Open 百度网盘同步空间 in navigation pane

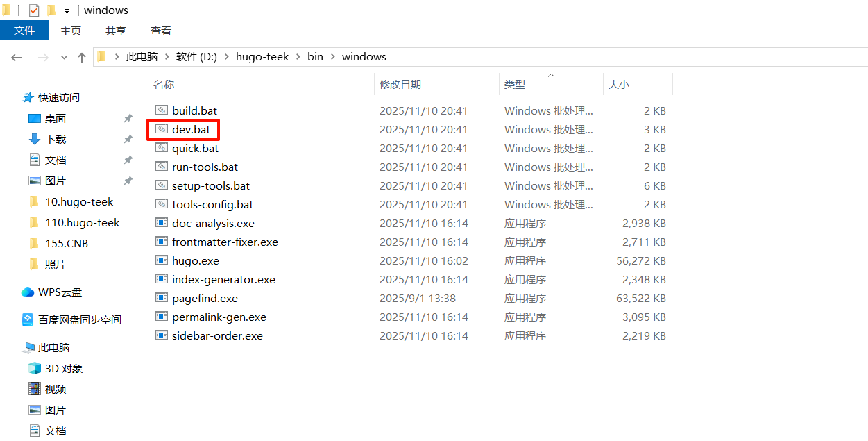coord(79,320)
